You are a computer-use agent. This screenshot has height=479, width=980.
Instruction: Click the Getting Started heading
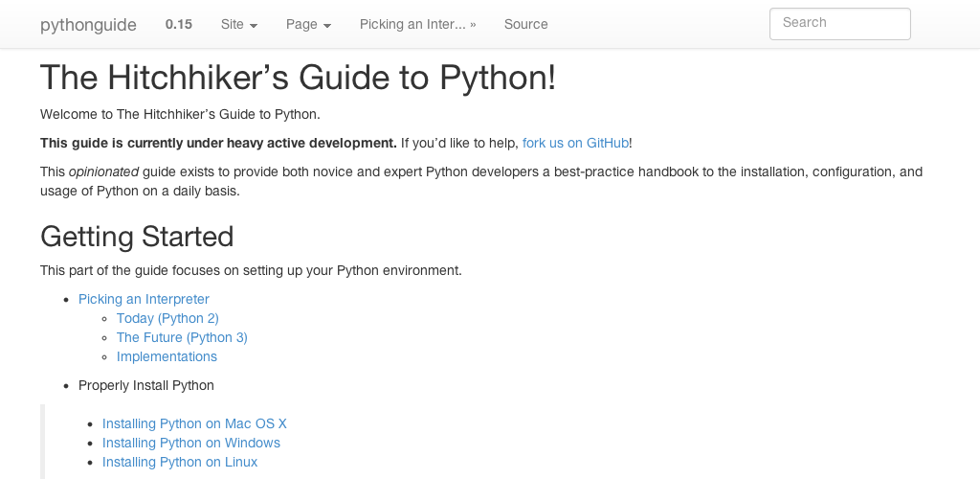point(137,237)
